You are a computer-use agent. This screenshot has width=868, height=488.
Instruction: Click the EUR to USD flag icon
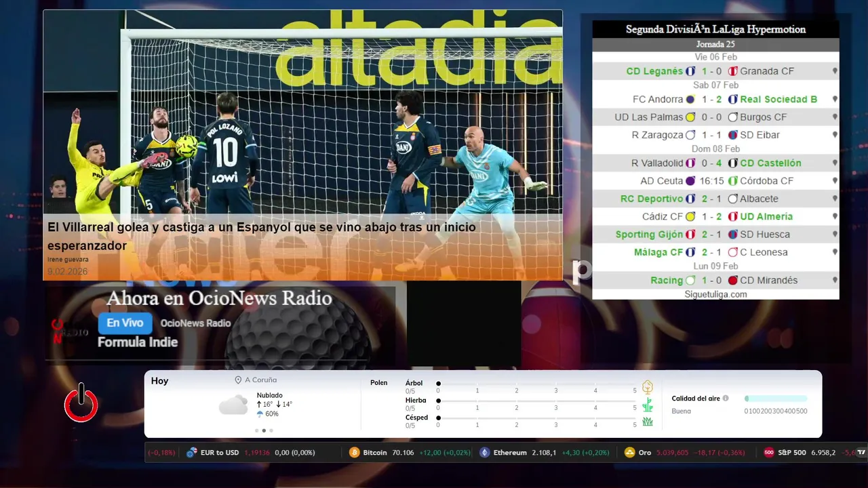(192, 452)
